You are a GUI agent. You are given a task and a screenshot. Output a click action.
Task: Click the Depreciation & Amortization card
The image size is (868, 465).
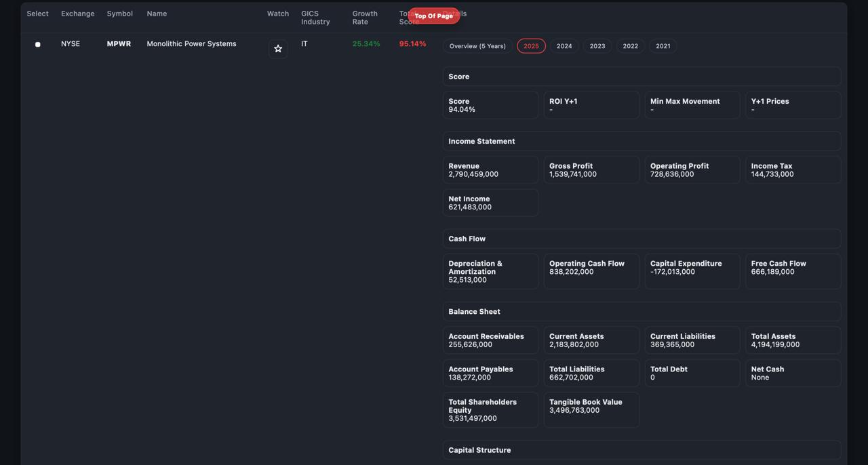tap(490, 272)
